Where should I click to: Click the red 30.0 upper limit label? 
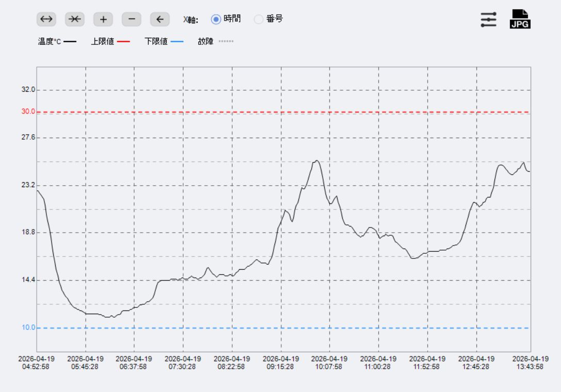pyautogui.click(x=28, y=111)
